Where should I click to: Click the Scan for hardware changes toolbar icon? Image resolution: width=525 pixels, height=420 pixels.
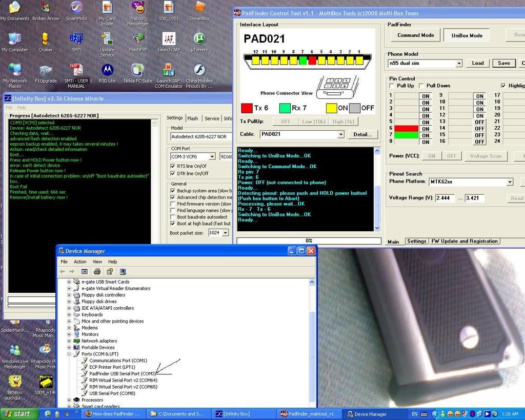[x=123, y=272]
